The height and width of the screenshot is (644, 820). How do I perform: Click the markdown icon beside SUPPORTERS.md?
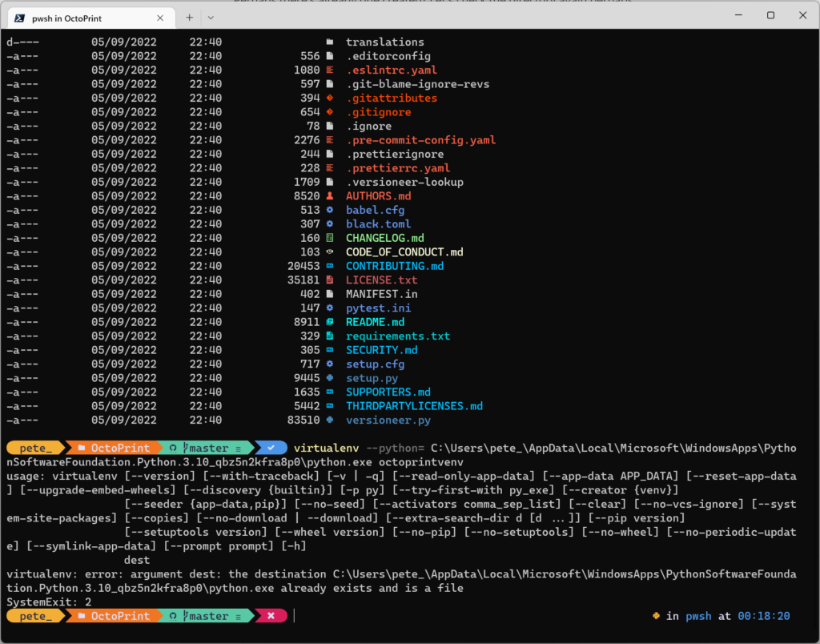330,392
